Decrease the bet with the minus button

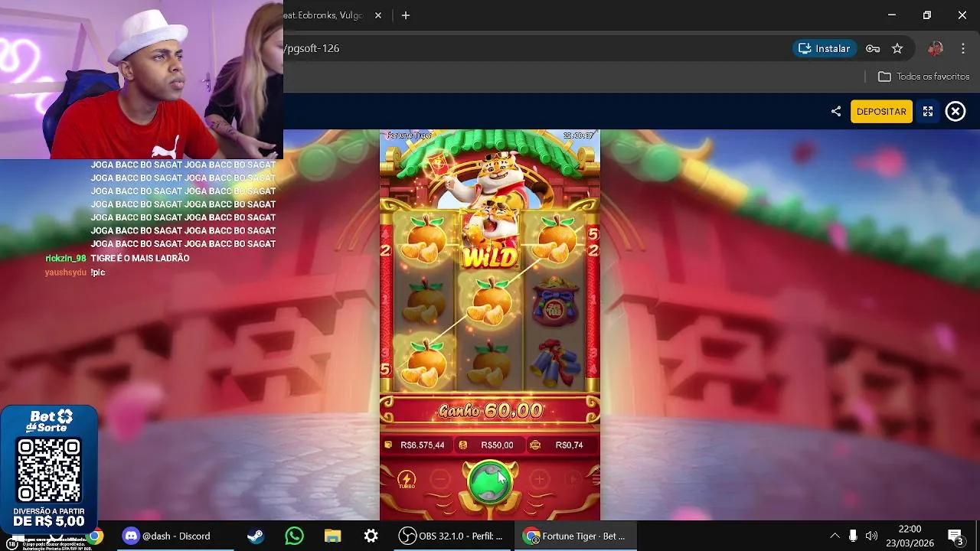pos(440,480)
